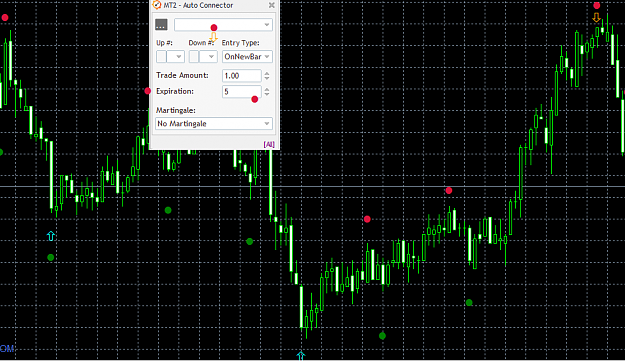This screenshot has height=361, width=625.
Task: Open the Entry Type OnNewBar dropdown
Action: 247,57
